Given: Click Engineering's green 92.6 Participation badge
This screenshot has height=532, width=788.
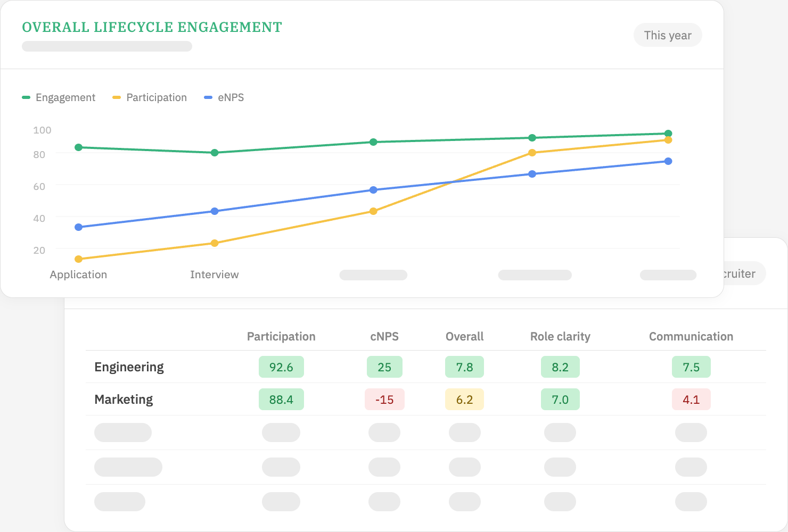Looking at the screenshot, I should [x=281, y=367].
